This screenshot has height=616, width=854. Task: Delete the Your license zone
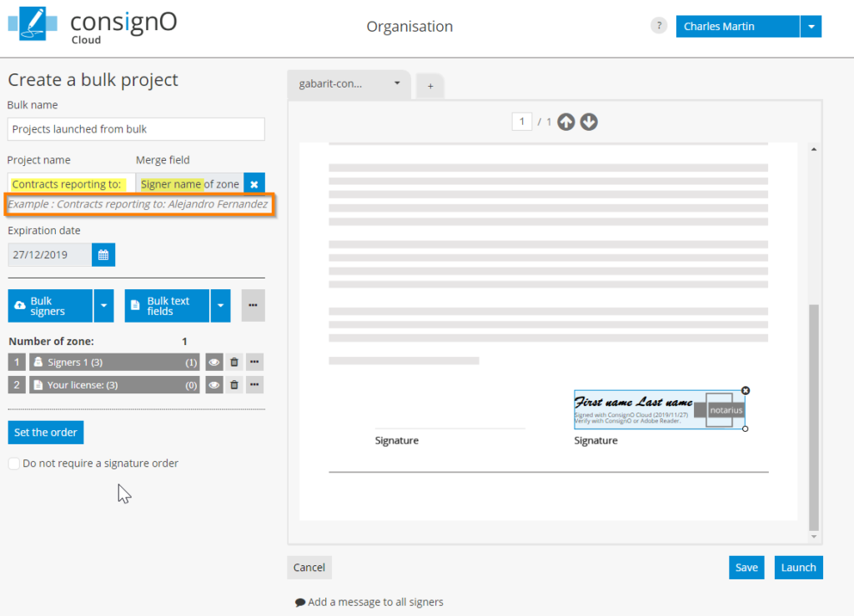click(234, 384)
